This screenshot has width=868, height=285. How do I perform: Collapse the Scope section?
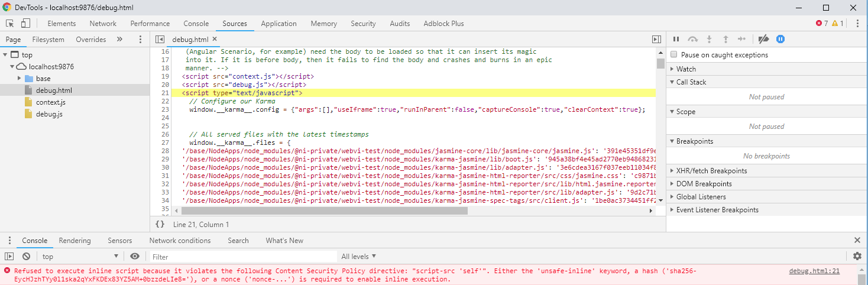click(672, 112)
